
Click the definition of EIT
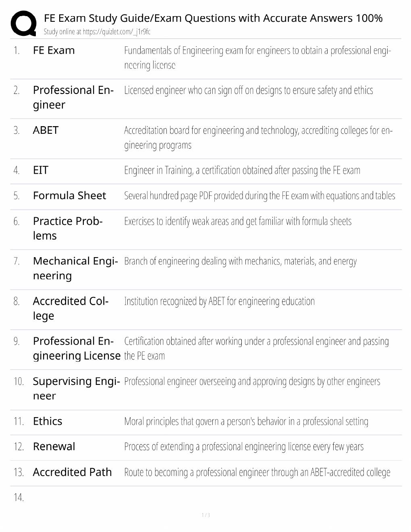242,170
